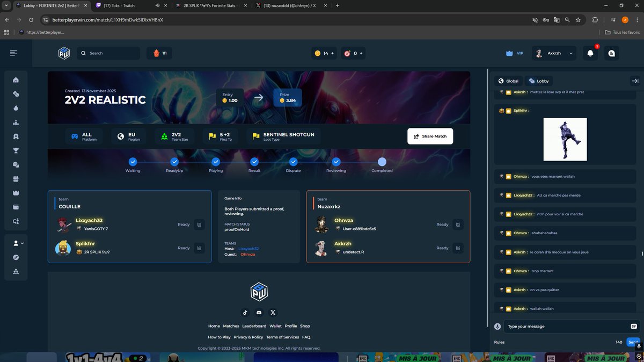644x362 pixels.
Task: Open the FAQ footer link
Action: coord(306,337)
